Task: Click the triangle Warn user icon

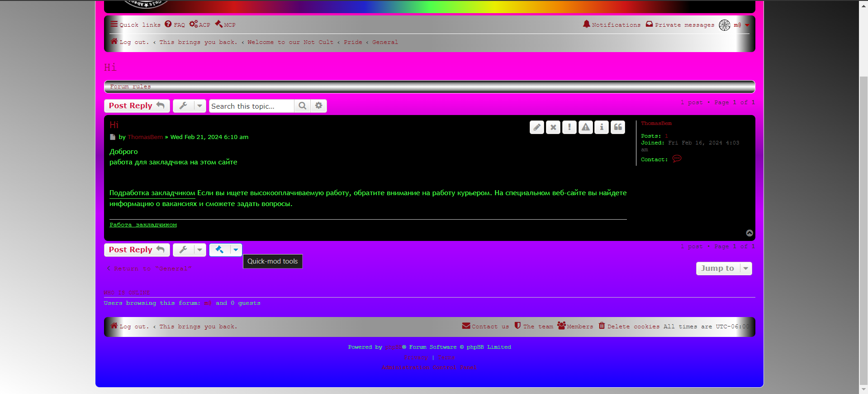Action: (x=585, y=127)
